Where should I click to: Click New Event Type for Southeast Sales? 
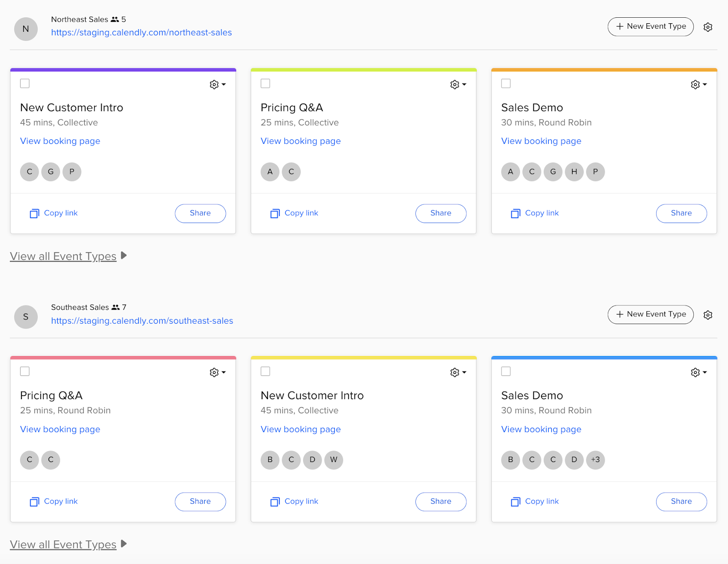651,315
